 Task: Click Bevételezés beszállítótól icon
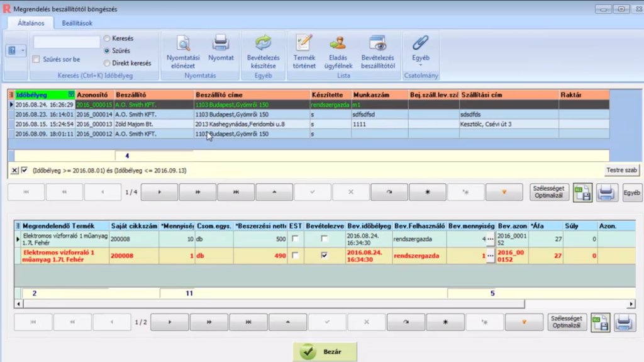377,50
